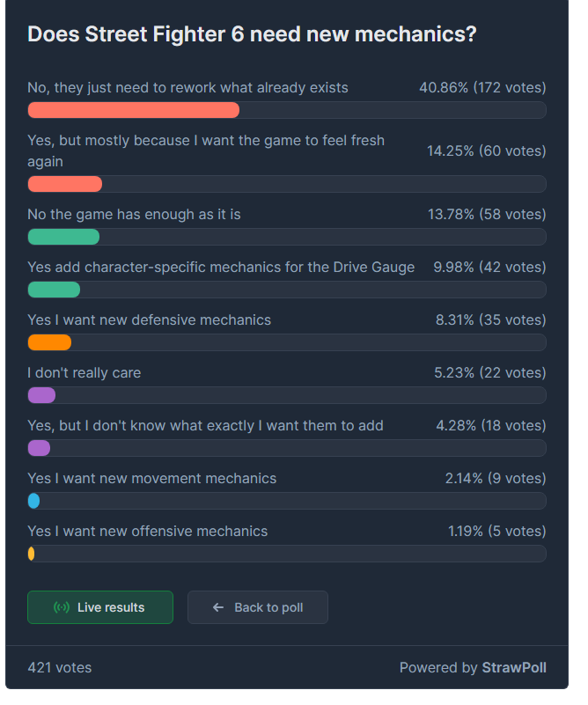Viewport: 588px width, 705px height.
Task: Click the 'No the game has enough as it is' label
Action: pos(134,215)
